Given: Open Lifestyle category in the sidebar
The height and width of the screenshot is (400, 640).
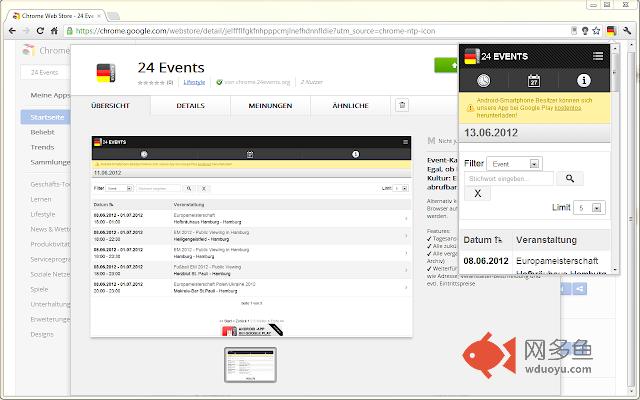Looking at the screenshot, I should coord(42,214).
